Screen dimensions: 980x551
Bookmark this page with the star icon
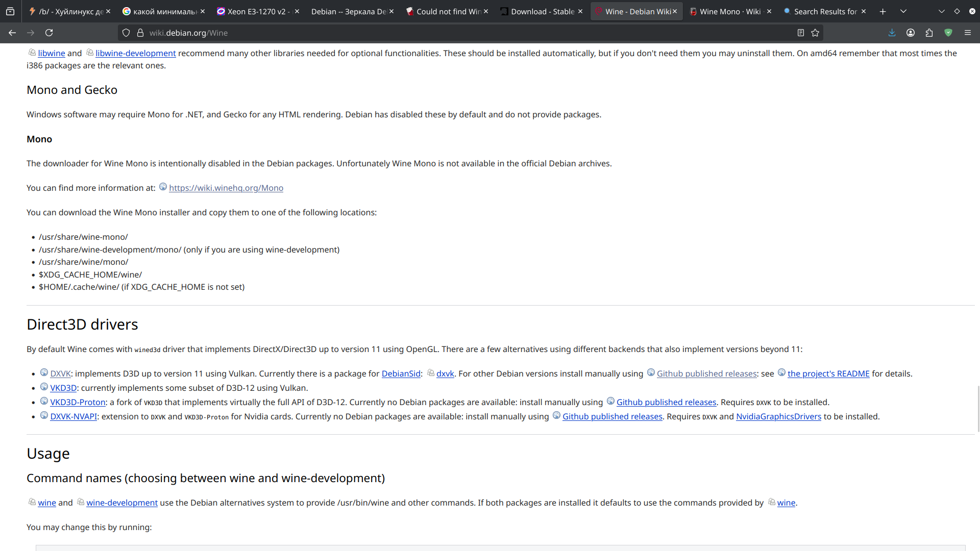pyautogui.click(x=815, y=33)
